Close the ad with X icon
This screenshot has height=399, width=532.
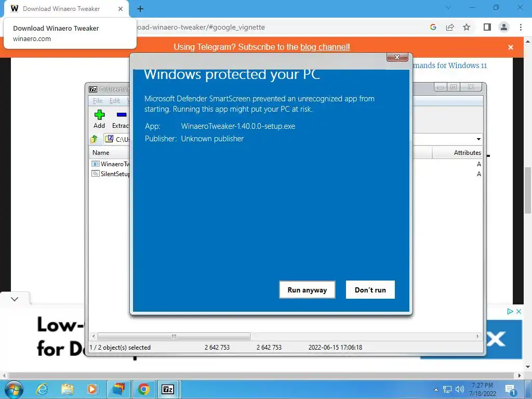518,312
